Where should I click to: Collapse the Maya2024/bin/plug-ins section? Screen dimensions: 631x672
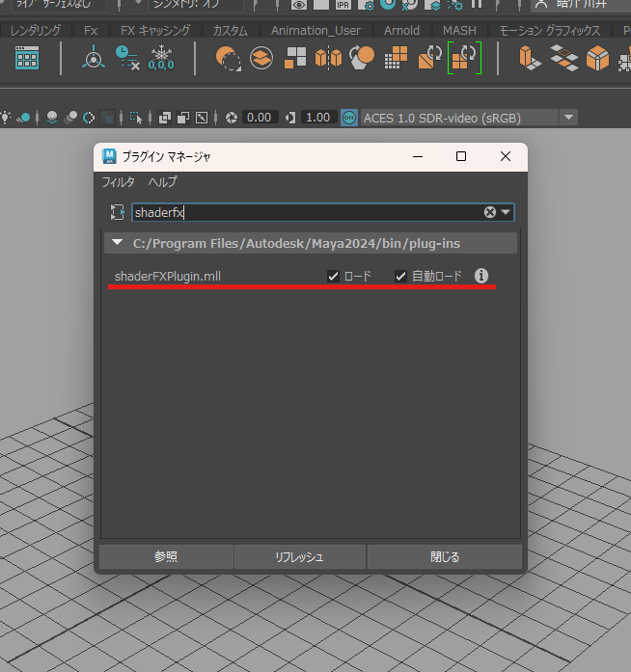tap(117, 243)
